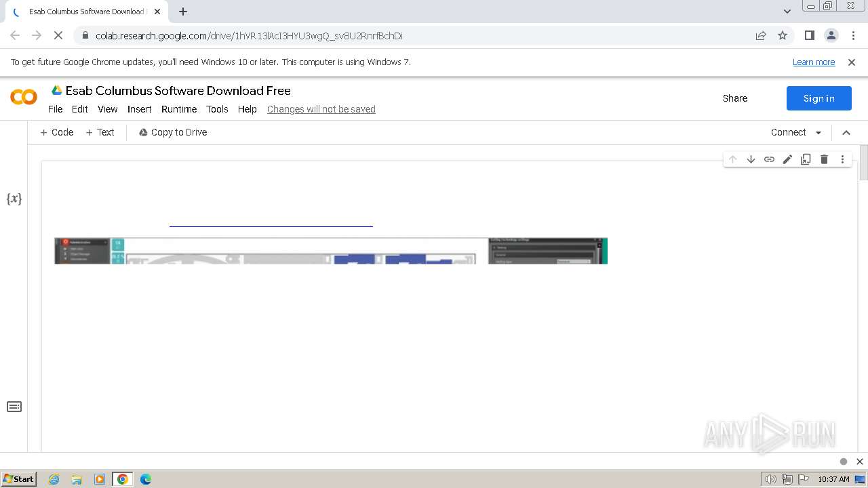The height and width of the screenshot is (488, 868).
Task: Open the File menu
Action: click(x=55, y=109)
